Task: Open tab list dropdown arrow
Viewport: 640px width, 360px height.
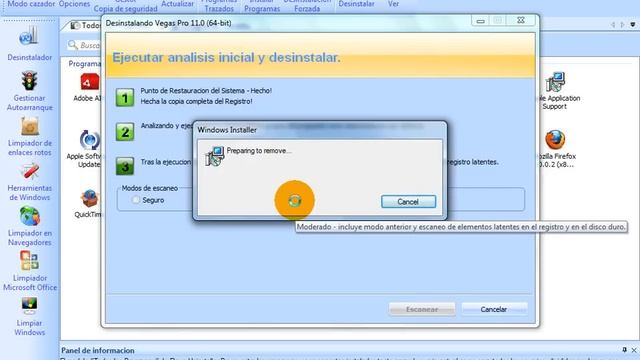Action: [x=633, y=25]
